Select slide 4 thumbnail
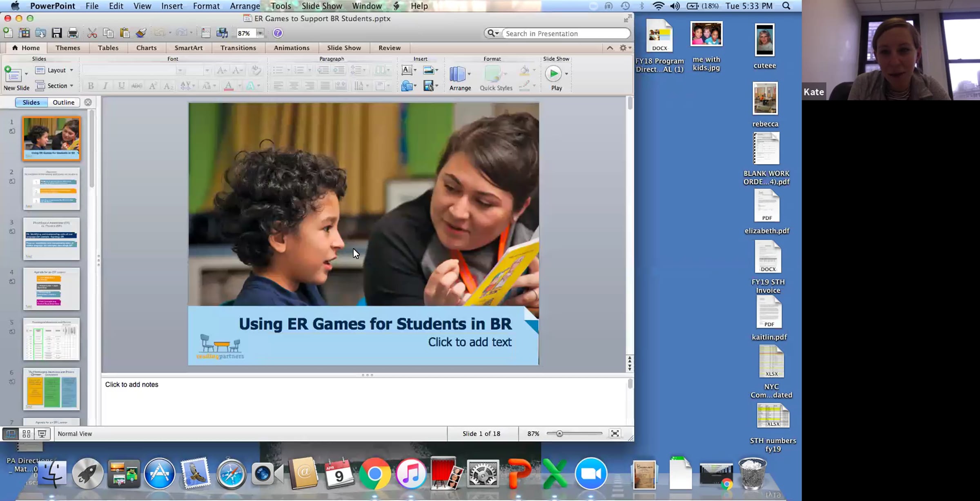 tap(51, 289)
